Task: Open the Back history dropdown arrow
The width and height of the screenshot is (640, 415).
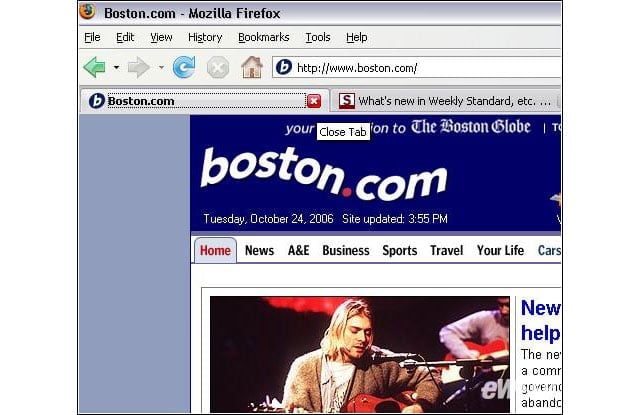Action: (x=116, y=67)
